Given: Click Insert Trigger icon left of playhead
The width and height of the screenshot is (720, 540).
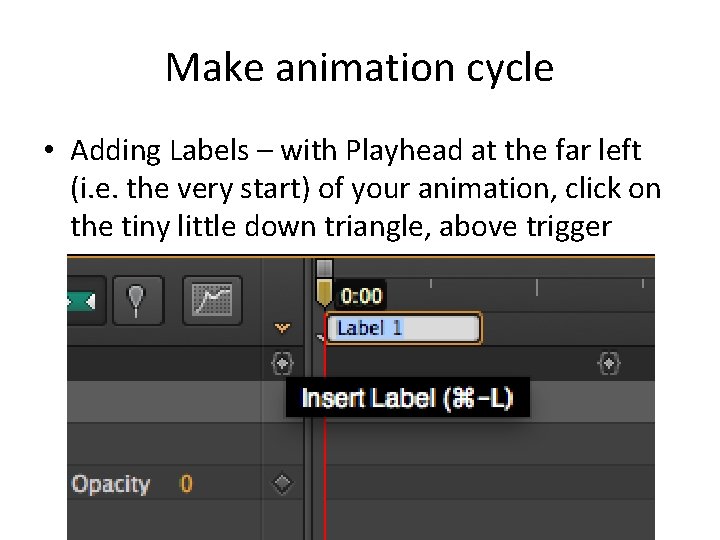Looking at the screenshot, I should point(283,362).
